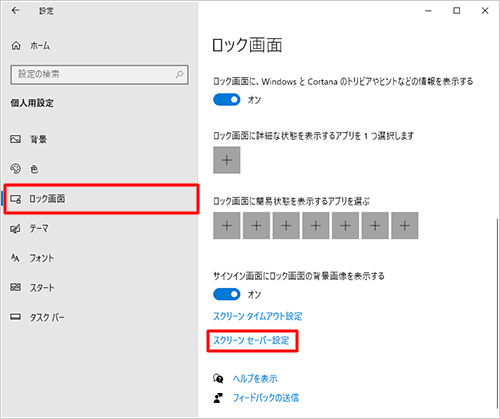Click the 設定の検索 search box

(99, 74)
